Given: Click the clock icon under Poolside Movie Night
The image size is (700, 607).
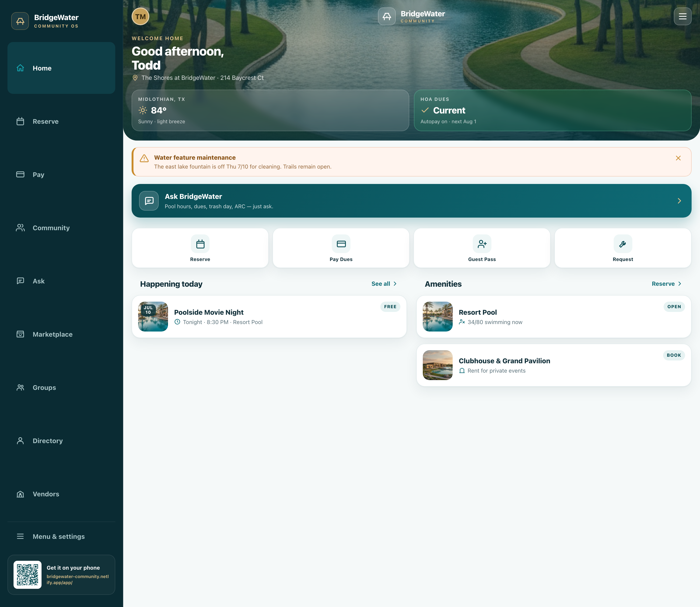Looking at the screenshot, I should pyautogui.click(x=177, y=322).
